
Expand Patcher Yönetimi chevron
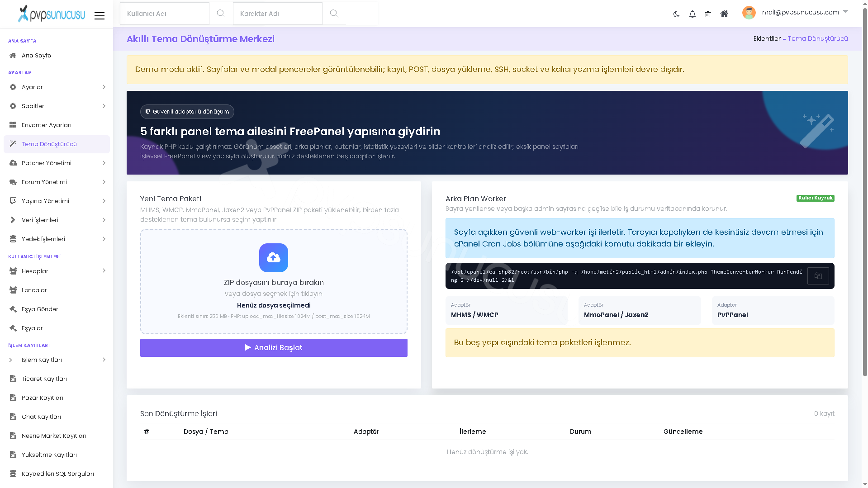104,163
